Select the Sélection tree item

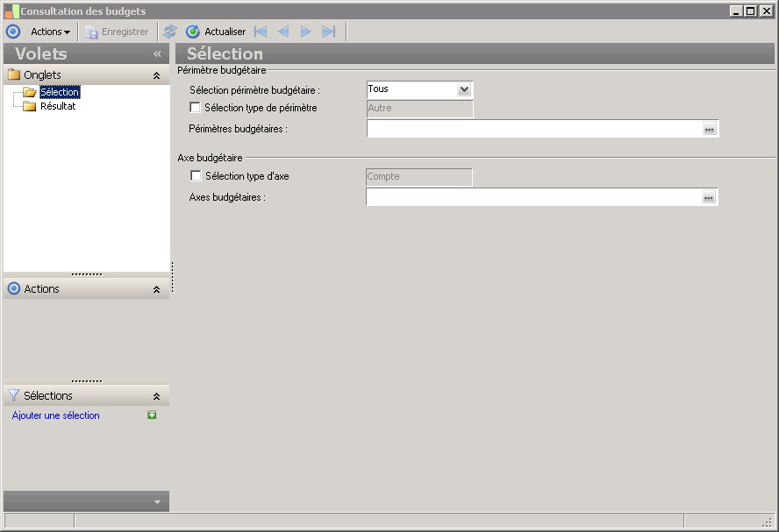point(60,92)
